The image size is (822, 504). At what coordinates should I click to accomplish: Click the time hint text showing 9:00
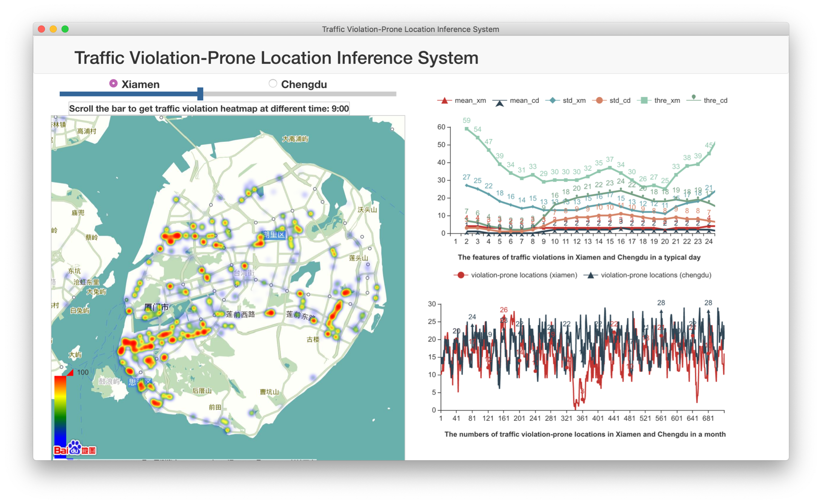click(x=209, y=109)
